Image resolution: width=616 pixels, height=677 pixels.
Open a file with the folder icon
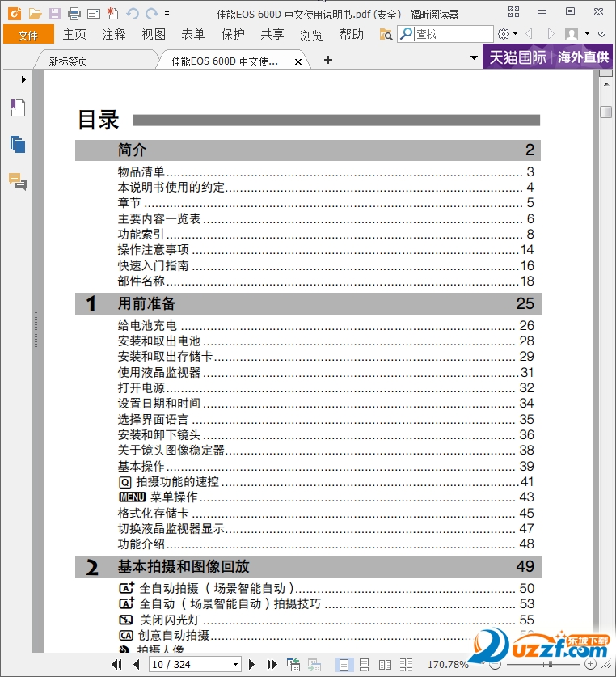(x=35, y=14)
